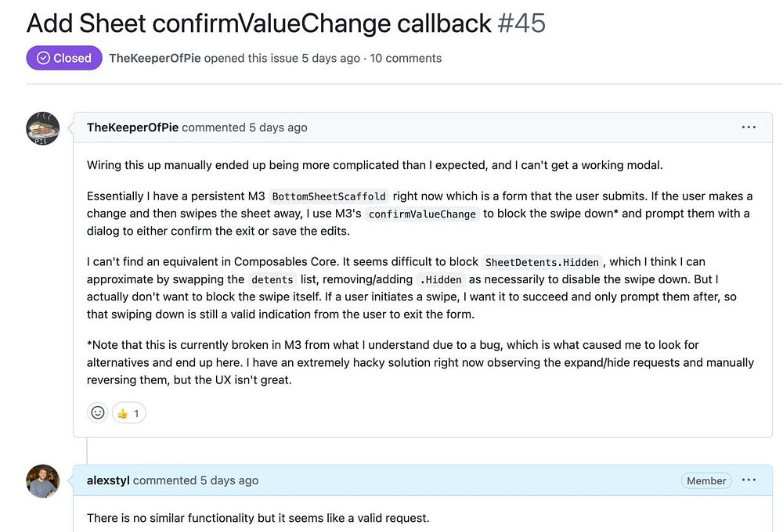Click the Member badge on alexstyl's comment
This screenshot has width=783, height=532.
[x=706, y=481]
